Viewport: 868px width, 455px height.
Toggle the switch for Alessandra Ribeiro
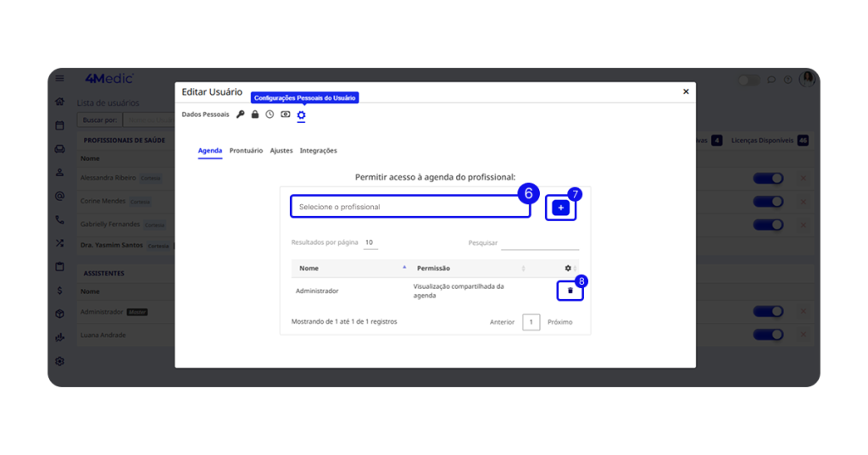768,179
